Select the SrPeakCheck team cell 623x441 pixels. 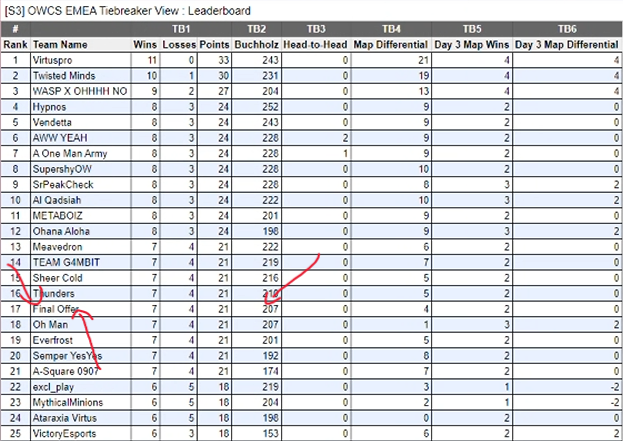[x=81, y=185]
